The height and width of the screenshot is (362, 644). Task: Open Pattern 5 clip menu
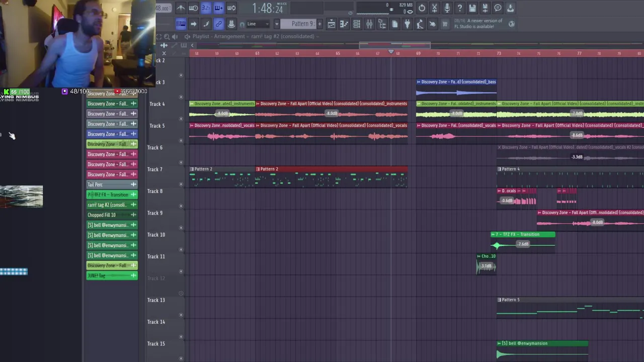(x=499, y=300)
